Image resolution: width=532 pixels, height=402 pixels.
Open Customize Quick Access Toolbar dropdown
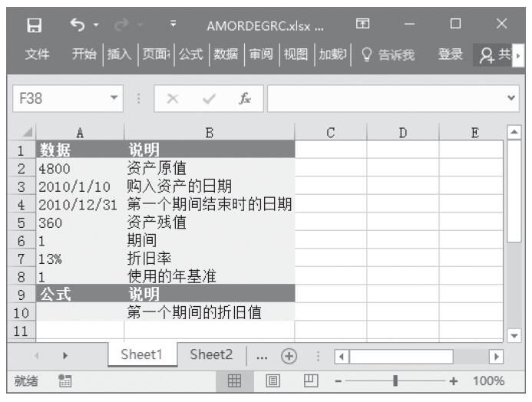pyautogui.click(x=173, y=25)
